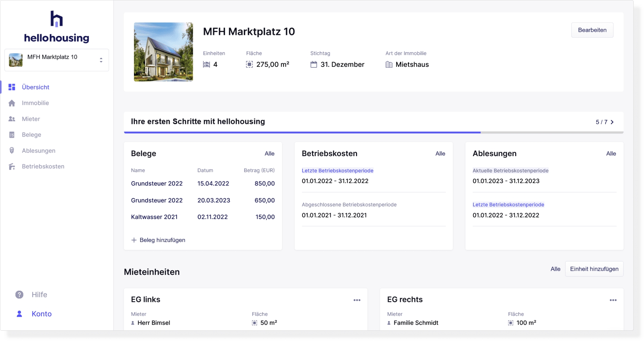This screenshot has width=644, height=341.
Task: Click Alle link in the Belege card
Action: click(269, 154)
